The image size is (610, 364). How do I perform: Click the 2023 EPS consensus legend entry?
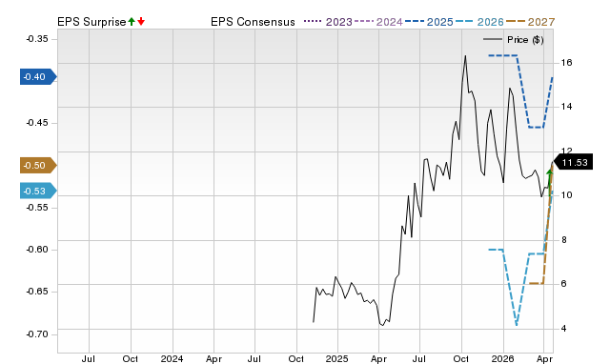pyautogui.click(x=328, y=22)
